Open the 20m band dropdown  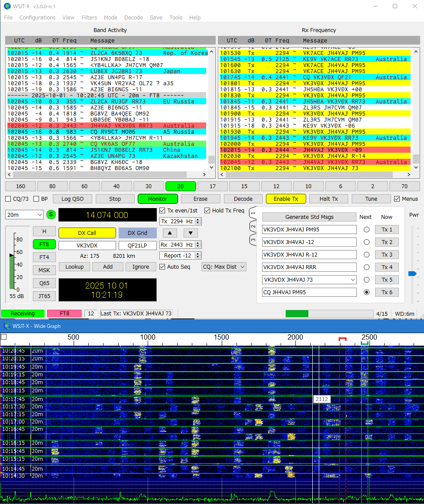24,215
